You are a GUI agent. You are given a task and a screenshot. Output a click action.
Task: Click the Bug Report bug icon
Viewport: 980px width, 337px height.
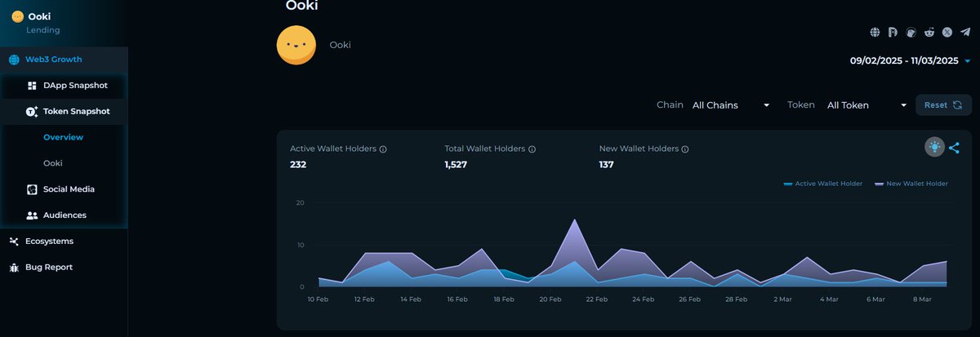[x=14, y=268]
